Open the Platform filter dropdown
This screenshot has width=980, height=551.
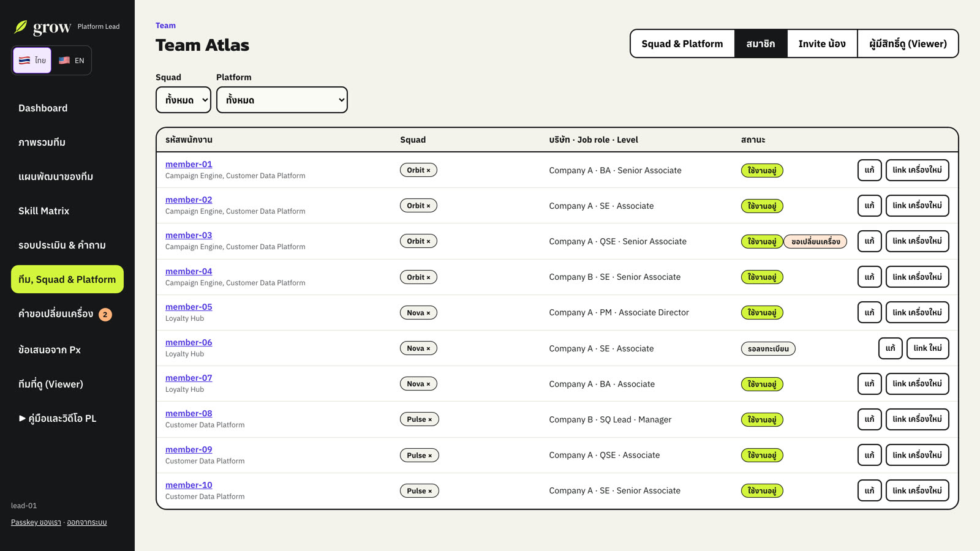click(282, 100)
